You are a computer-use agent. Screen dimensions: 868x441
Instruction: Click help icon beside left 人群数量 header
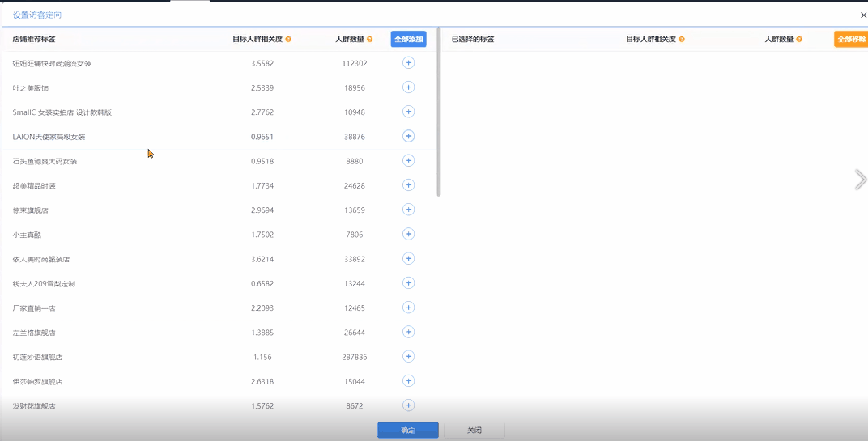(369, 39)
